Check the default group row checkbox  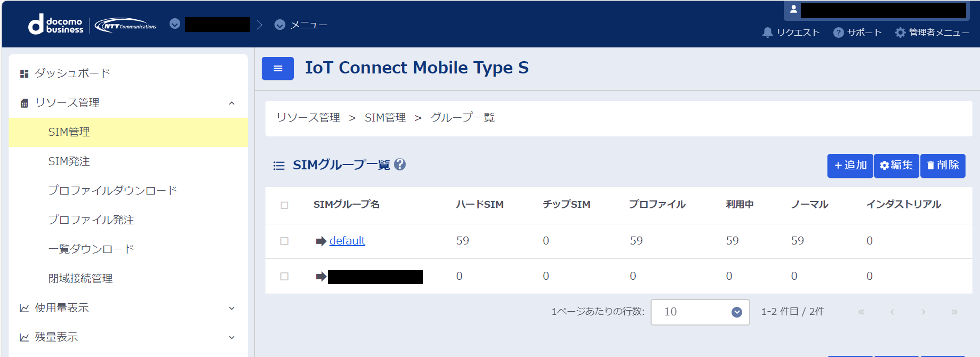284,241
